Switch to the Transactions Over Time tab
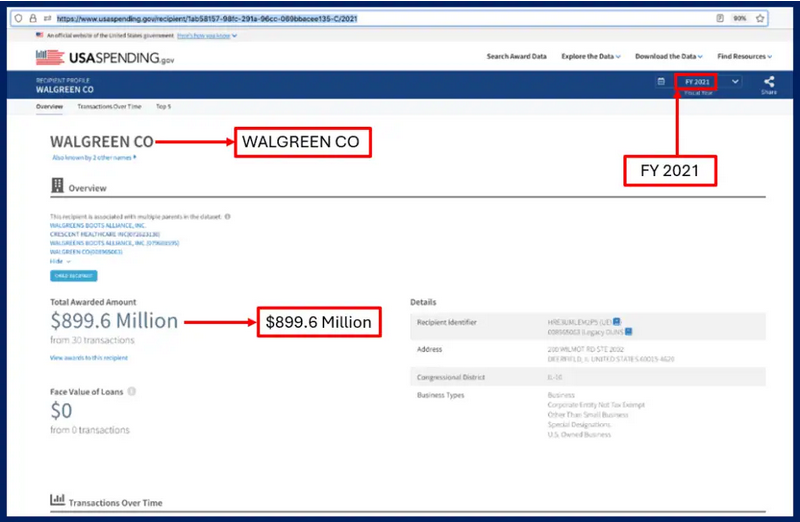The image size is (800, 522). (x=109, y=107)
